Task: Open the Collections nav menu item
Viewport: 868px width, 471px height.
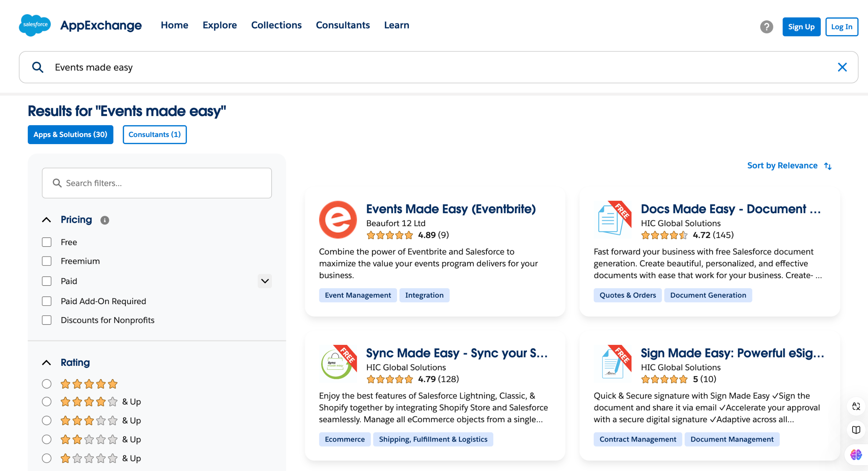Action: pyautogui.click(x=276, y=25)
